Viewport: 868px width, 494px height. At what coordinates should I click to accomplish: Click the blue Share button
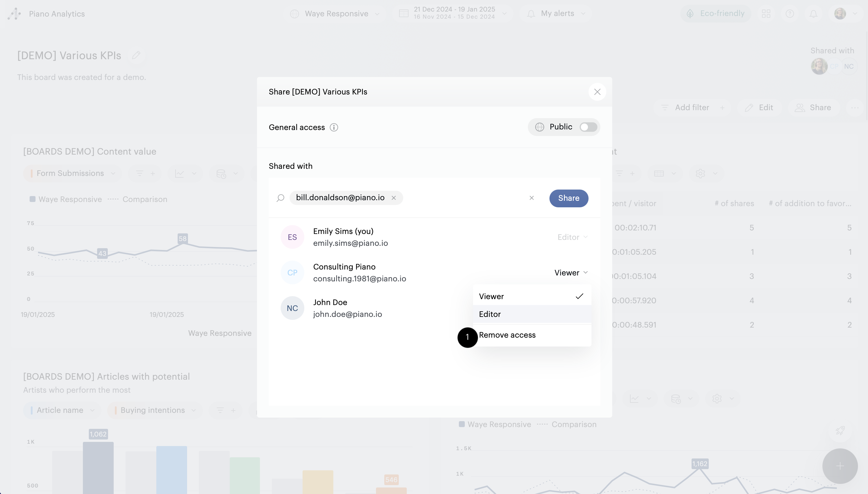click(x=569, y=198)
